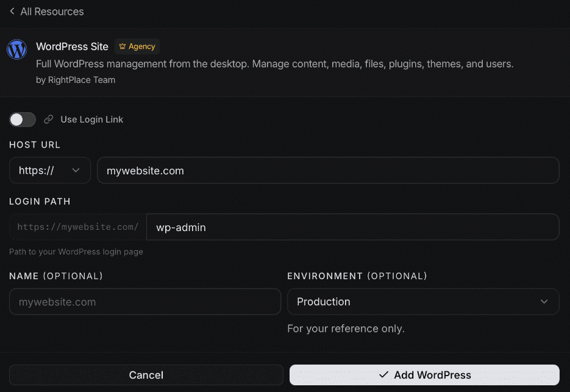The width and height of the screenshot is (570, 392).
Task: Click the login path field with wp-admin
Action: pos(352,227)
